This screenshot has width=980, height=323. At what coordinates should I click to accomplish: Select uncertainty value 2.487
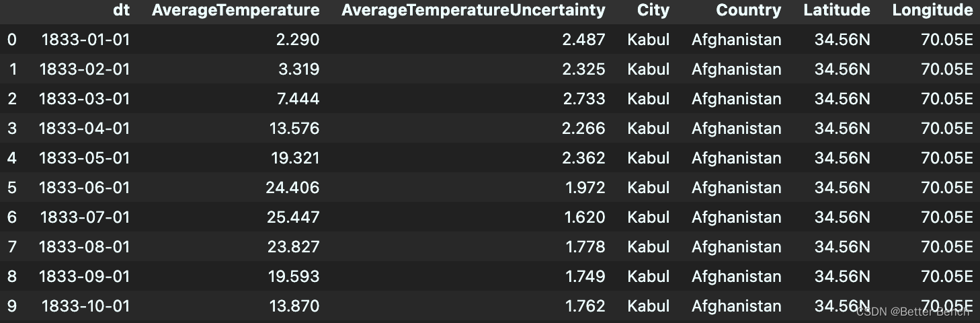click(584, 40)
